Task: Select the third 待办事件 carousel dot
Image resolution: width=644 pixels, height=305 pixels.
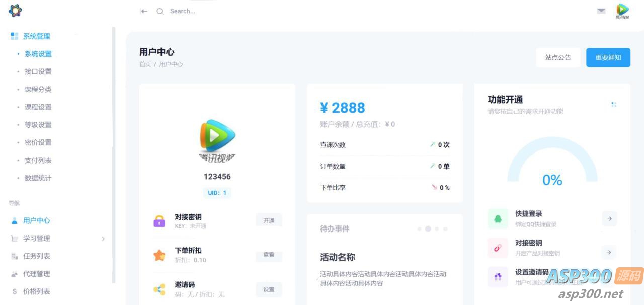Action: [437, 229]
